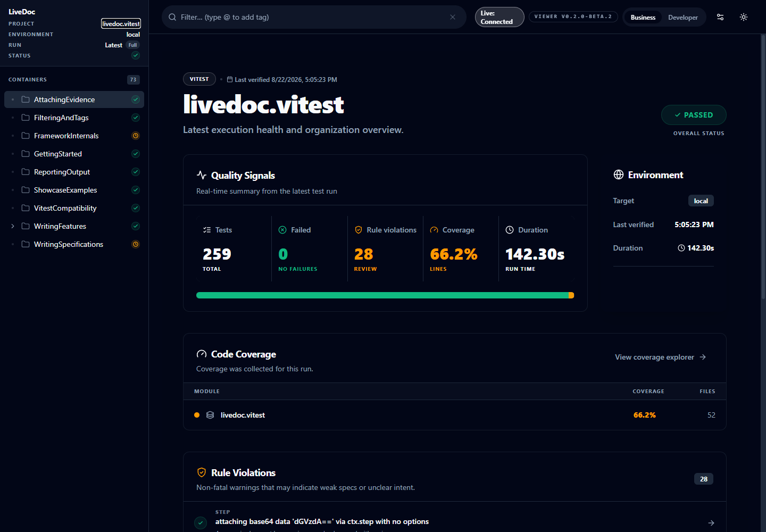The height and width of the screenshot is (532, 766).
Task: Click the layers icon beside livedoc.vitest module
Action: click(210, 415)
